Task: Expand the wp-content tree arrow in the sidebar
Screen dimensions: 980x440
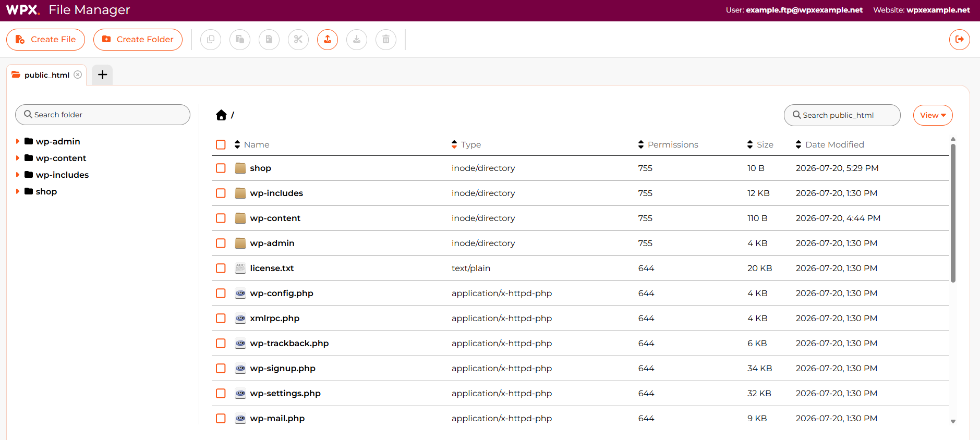Action: 18,158
